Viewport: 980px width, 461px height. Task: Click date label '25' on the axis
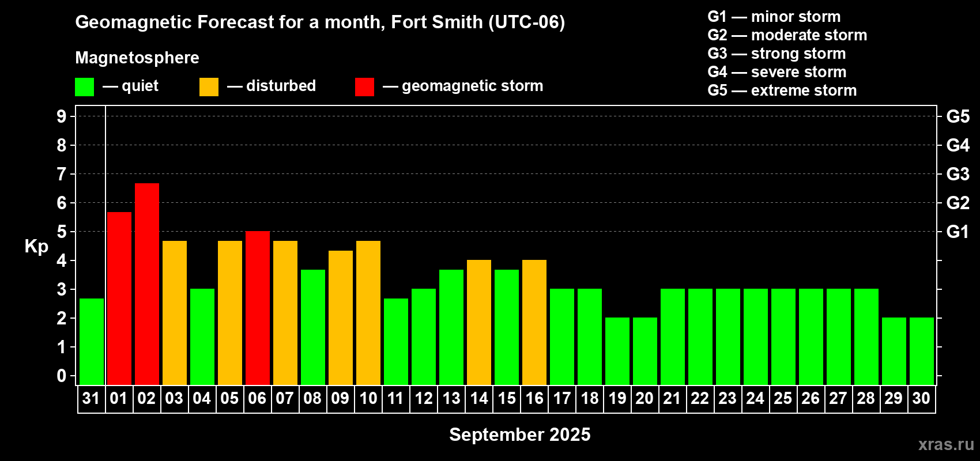click(x=783, y=399)
